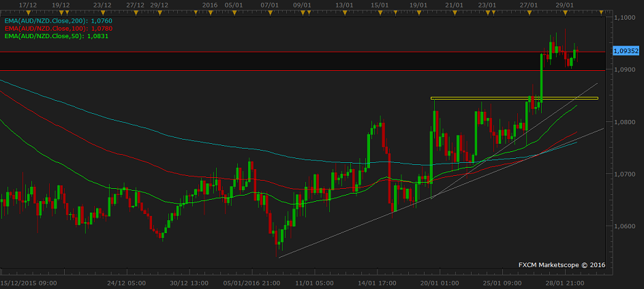The width and height of the screenshot is (644, 289).
Task: Click the orange marker under 13/01
Action: tap(346, 12)
